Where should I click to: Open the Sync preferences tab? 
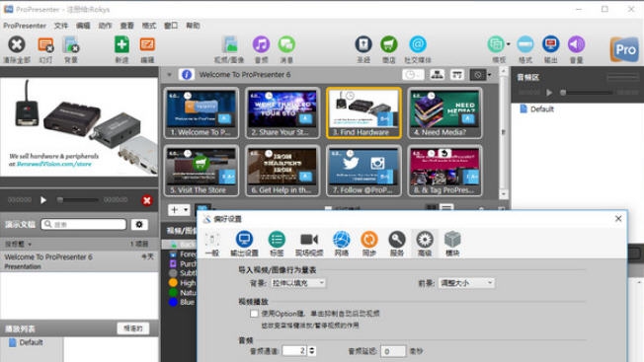[368, 244]
